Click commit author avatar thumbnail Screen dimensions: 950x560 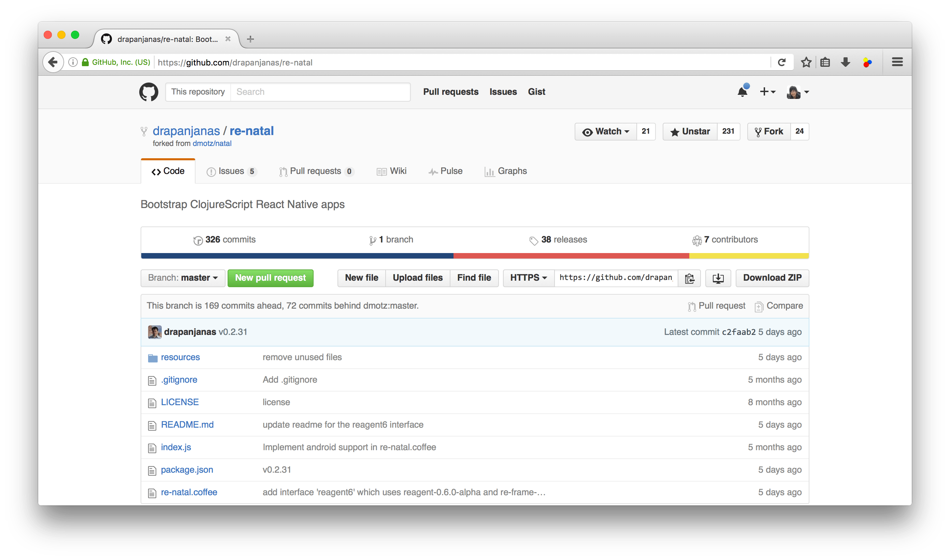[155, 332]
